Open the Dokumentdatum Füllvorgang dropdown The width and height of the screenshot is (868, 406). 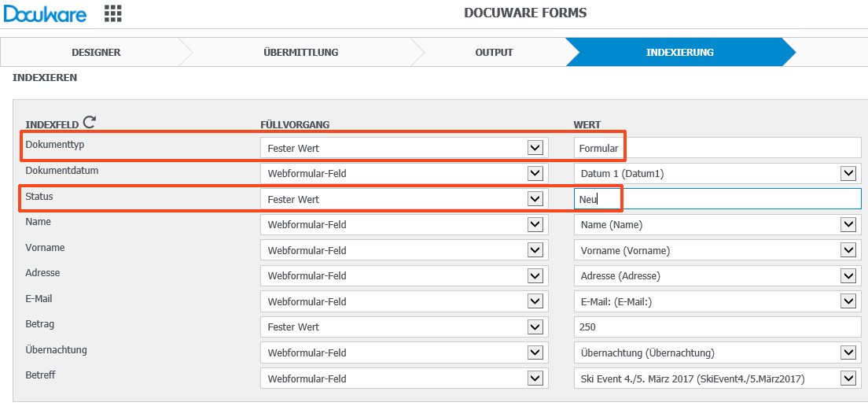(x=535, y=174)
